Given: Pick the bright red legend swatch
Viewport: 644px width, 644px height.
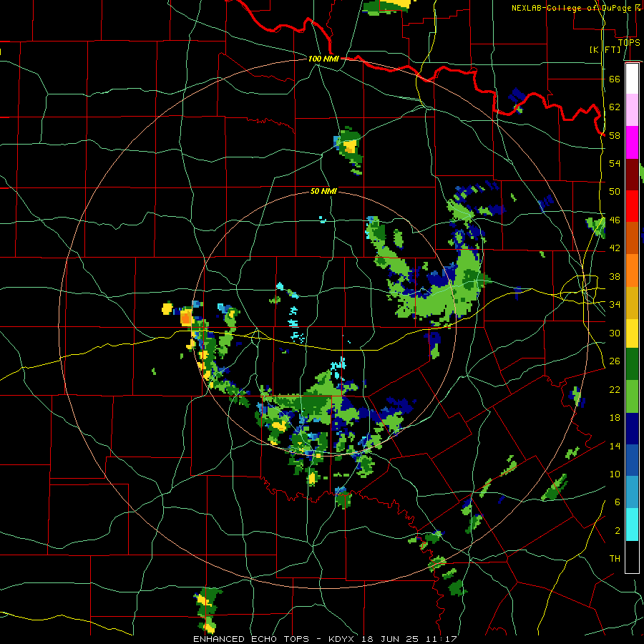Looking at the screenshot, I should 632,206.
